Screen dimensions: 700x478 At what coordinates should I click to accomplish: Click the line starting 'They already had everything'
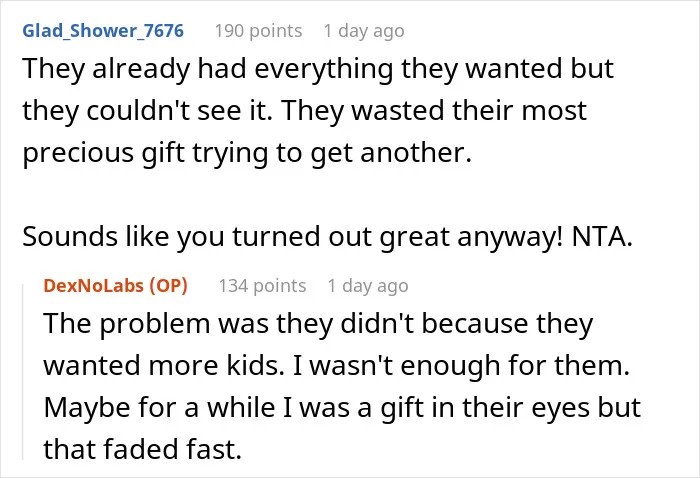click(x=318, y=69)
